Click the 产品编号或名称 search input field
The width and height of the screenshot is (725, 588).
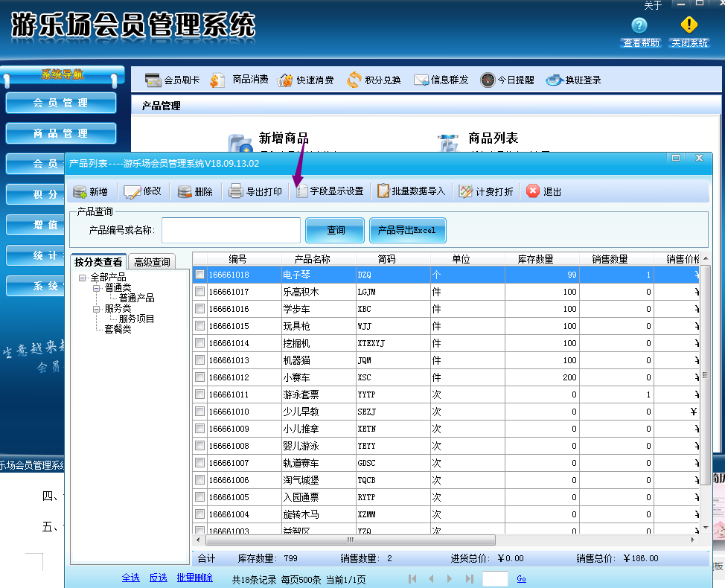tap(231, 231)
